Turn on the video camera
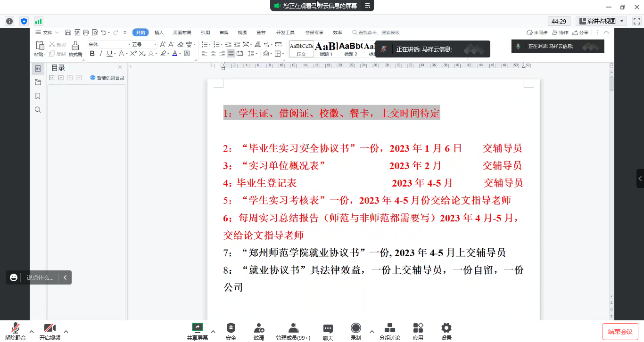The image size is (644, 342). pyautogui.click(x=50, y=328)
